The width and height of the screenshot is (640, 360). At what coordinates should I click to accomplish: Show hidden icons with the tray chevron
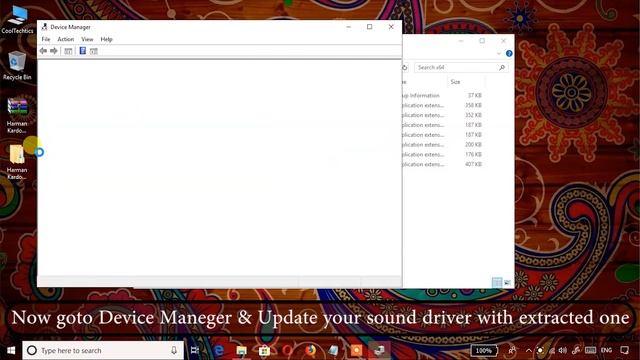pyautogui.click(x=529, y=350)
